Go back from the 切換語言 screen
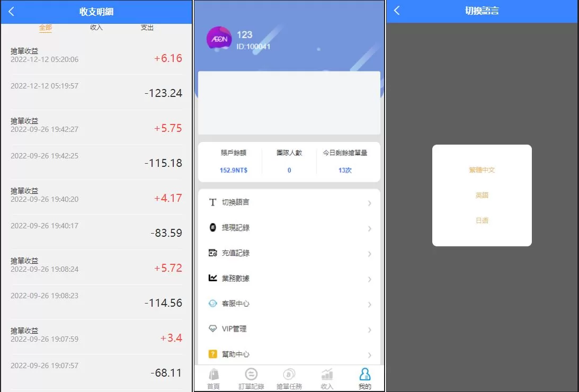 (x=397, y=11)
